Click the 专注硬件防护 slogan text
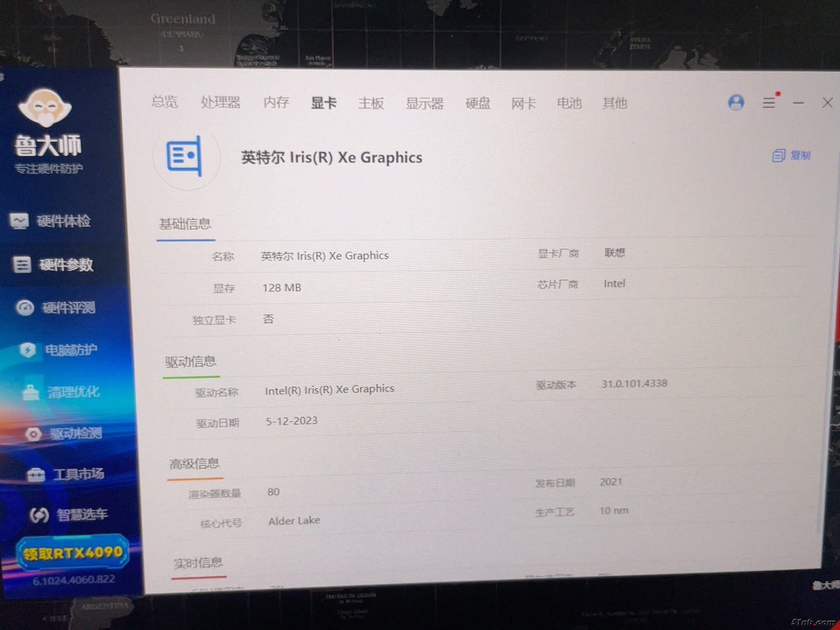840x630 pixels. (x=49, y=169)
